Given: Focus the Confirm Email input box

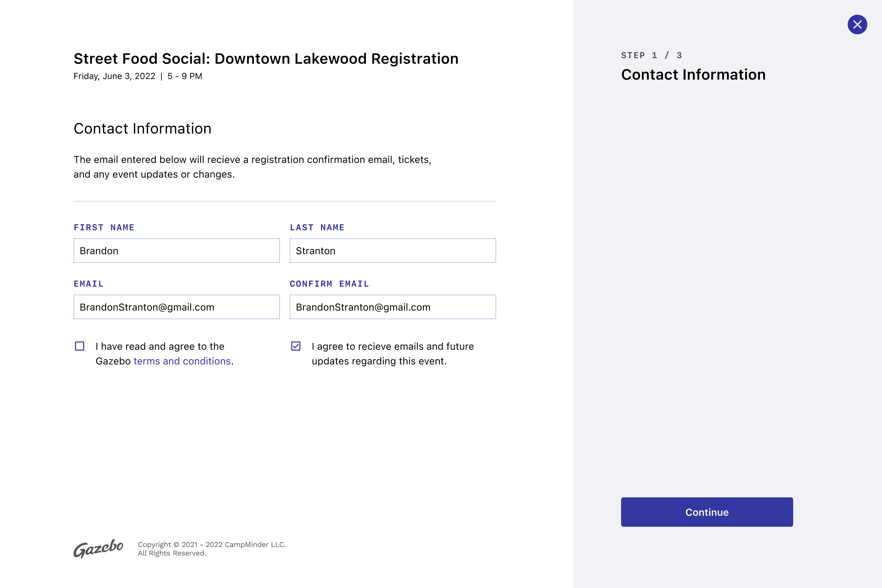Looking at the screenshot, I should [392, 307].
